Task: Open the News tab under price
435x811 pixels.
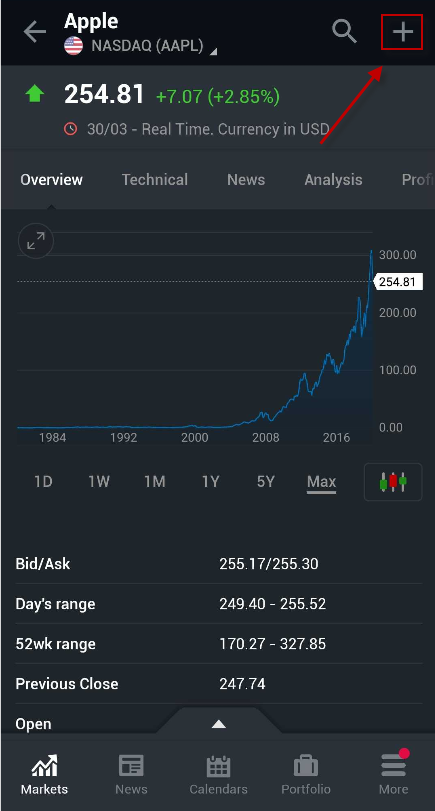Action: 246,179
